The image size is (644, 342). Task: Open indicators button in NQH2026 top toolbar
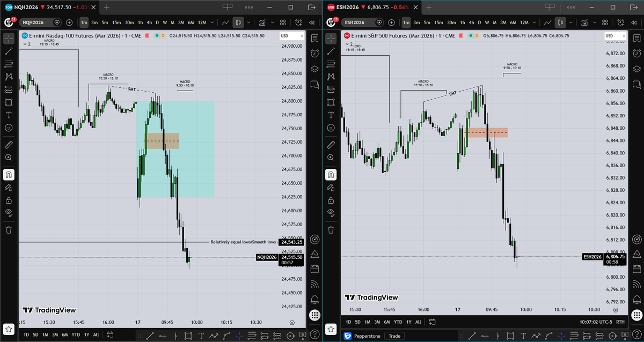[x=262, y=23]
